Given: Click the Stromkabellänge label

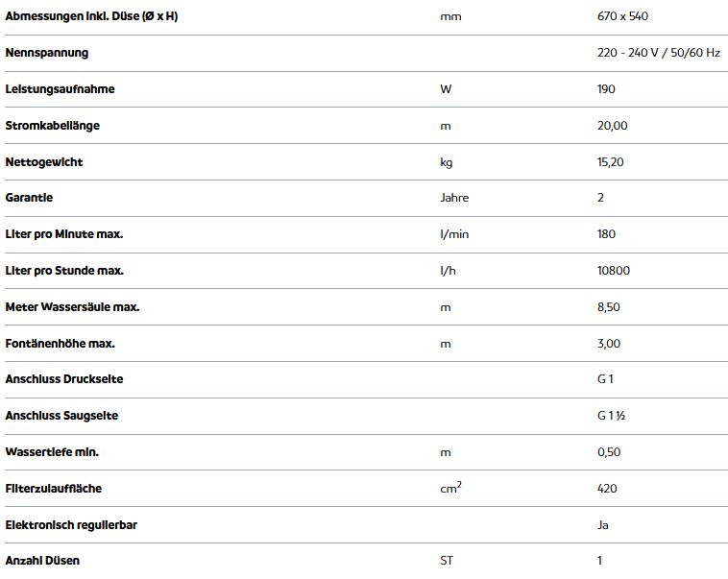Looking at the screenshot, I should (x=53, y=126).
